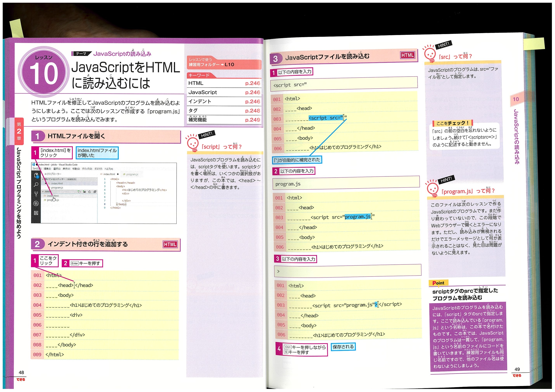Image resolution: width=555 pixels, height=392 pixels.
Task: Click Collapse All icon in JSKIDS header
Action: [x=95, y=192]
